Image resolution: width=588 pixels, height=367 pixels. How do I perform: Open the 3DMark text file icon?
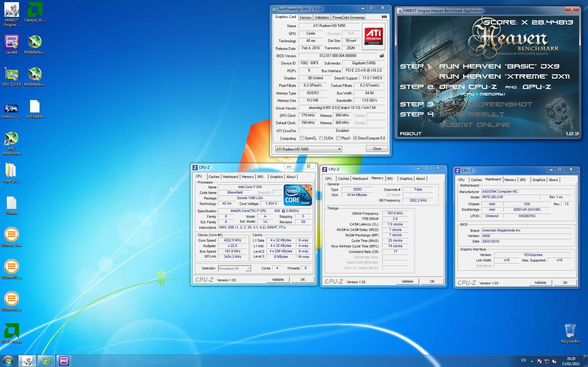click(11, 205)
